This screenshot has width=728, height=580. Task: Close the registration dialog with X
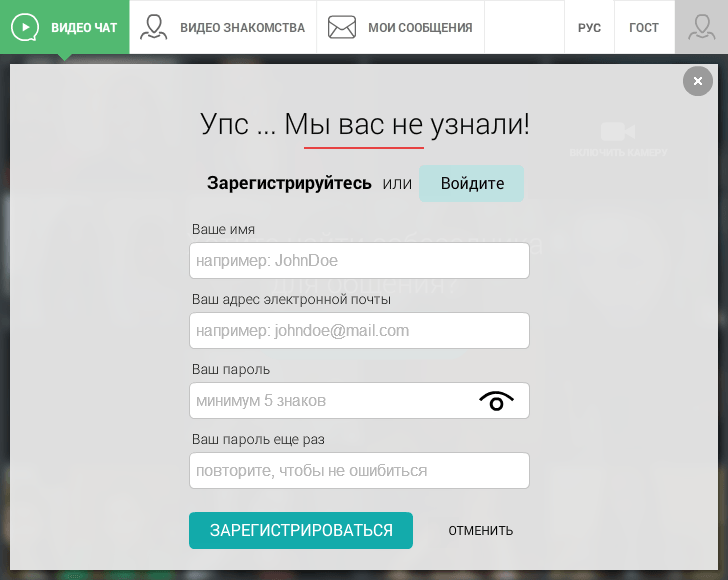tap(697, 81)
